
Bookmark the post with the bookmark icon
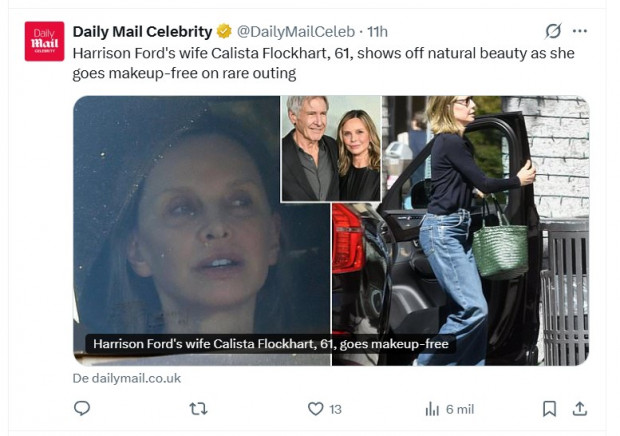pos(549,408)
